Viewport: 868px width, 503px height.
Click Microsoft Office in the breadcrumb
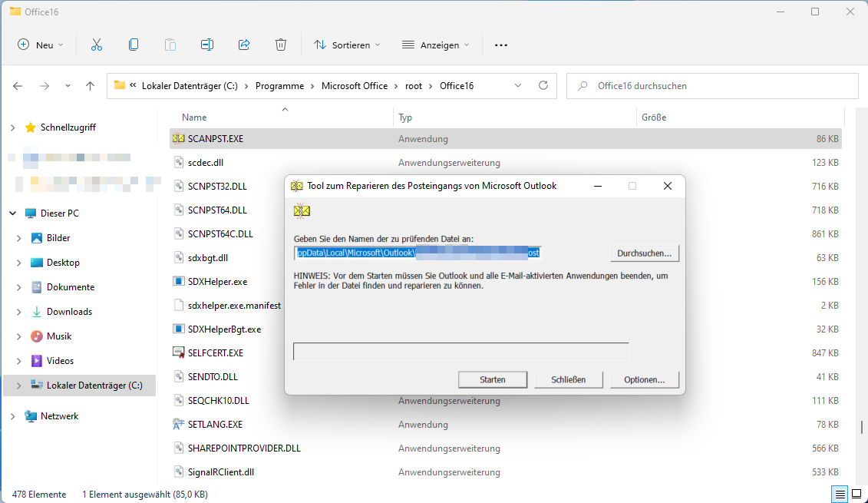[355, 86]
